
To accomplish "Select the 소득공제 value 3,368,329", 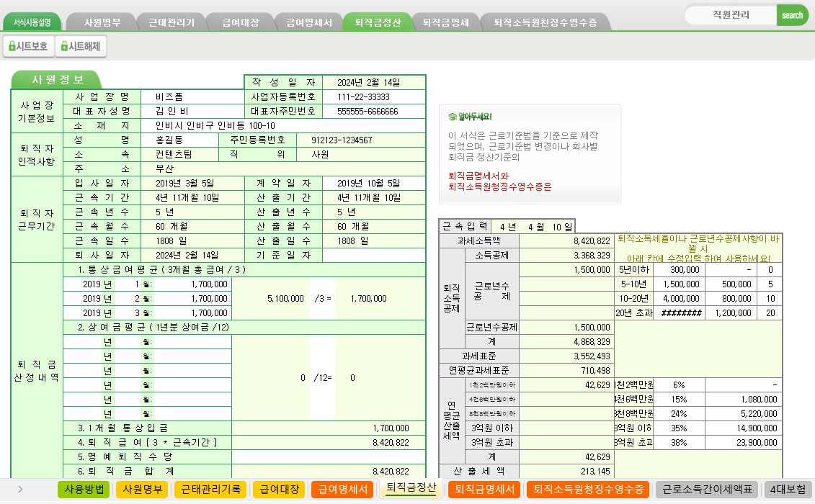I will (x=566, y=255).
